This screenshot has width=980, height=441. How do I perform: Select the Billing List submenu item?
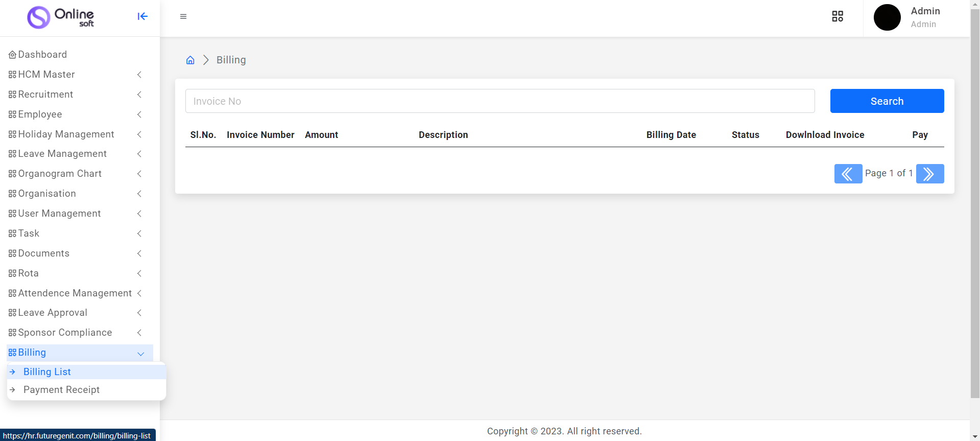point(47,372)
